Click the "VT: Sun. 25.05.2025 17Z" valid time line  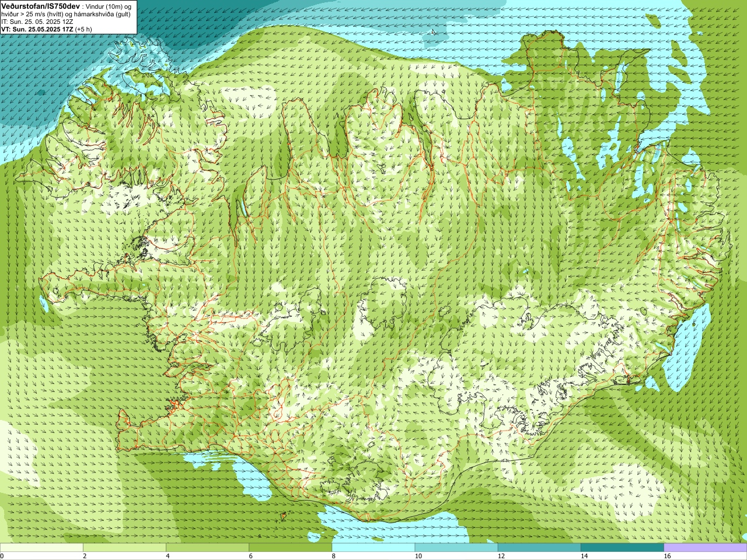click(x=37, y=29)
